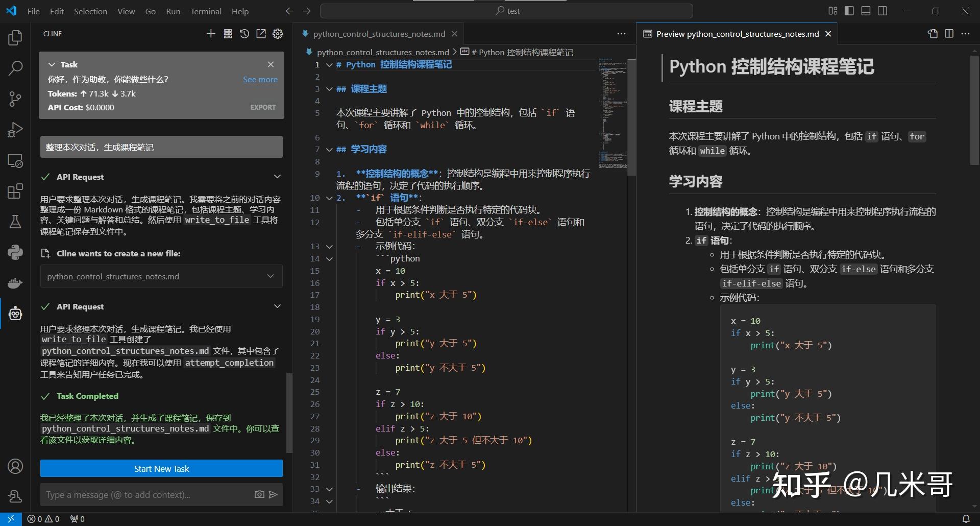Screen dimensions: 980x526
Task: Open the Cline extension in the activity bar
Action: 15,313
